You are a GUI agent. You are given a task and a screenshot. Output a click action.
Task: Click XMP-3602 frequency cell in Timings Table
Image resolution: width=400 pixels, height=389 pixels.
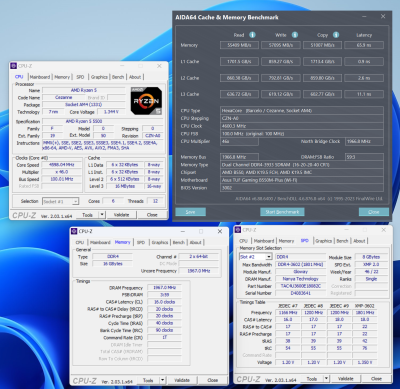coord(365,313)
